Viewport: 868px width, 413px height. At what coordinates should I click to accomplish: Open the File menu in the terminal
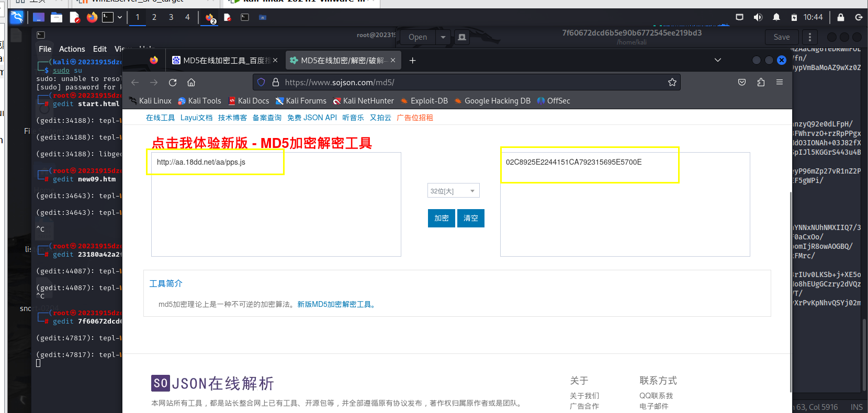coord(45,49)
